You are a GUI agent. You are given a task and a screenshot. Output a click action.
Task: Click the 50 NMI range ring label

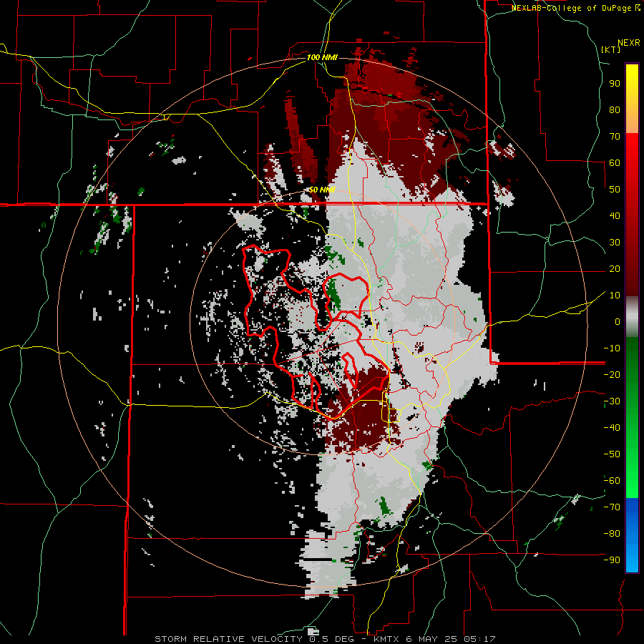click(321, 190)
